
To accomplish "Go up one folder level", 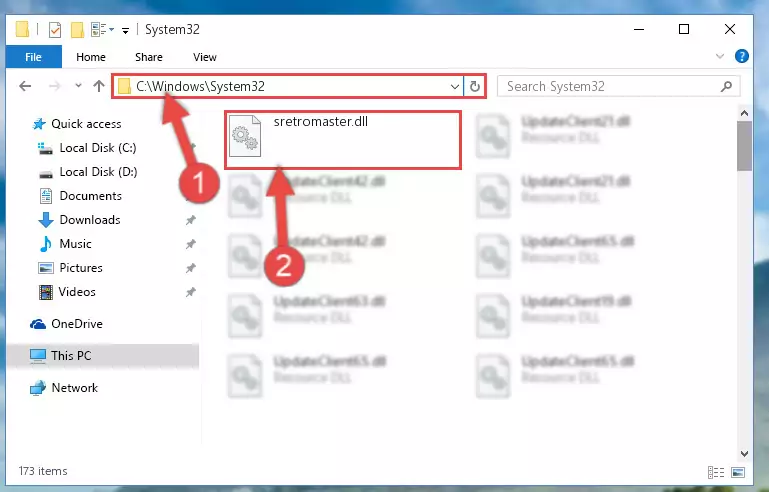I will 99,86.
